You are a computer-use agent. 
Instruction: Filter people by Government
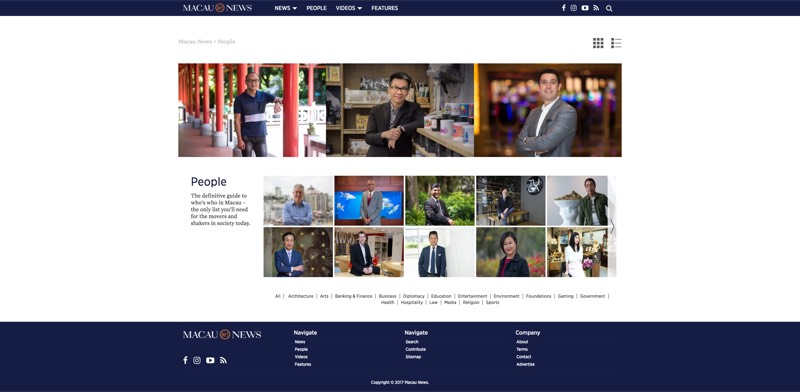click(592, 296)
